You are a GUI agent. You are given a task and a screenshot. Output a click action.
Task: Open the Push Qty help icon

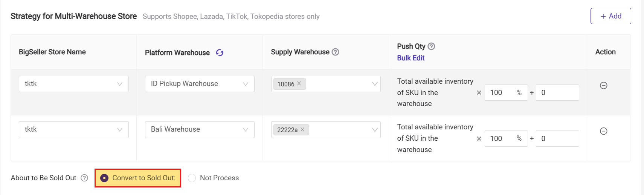click(431, 46)
